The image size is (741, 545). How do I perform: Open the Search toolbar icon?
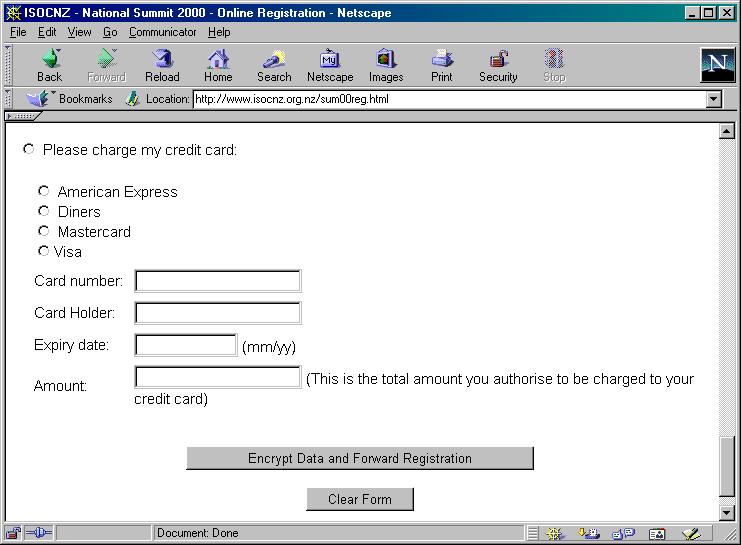[x=274, y=65]
